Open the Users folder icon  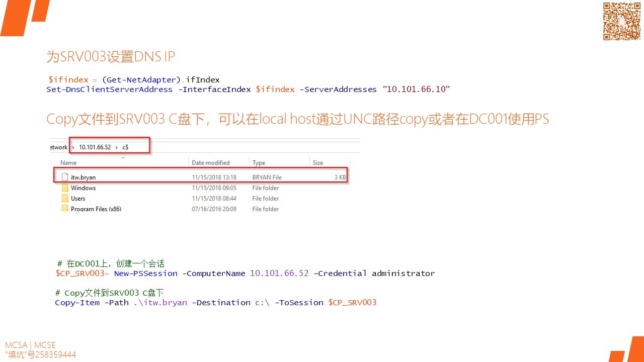click(64, 198)
